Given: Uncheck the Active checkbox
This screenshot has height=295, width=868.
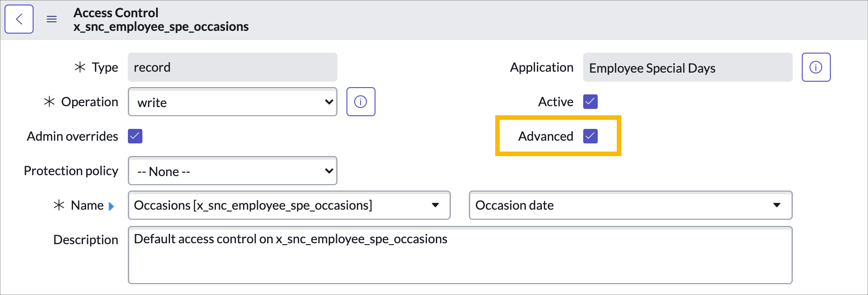Looking at the screenshot, I should point(590,102).
